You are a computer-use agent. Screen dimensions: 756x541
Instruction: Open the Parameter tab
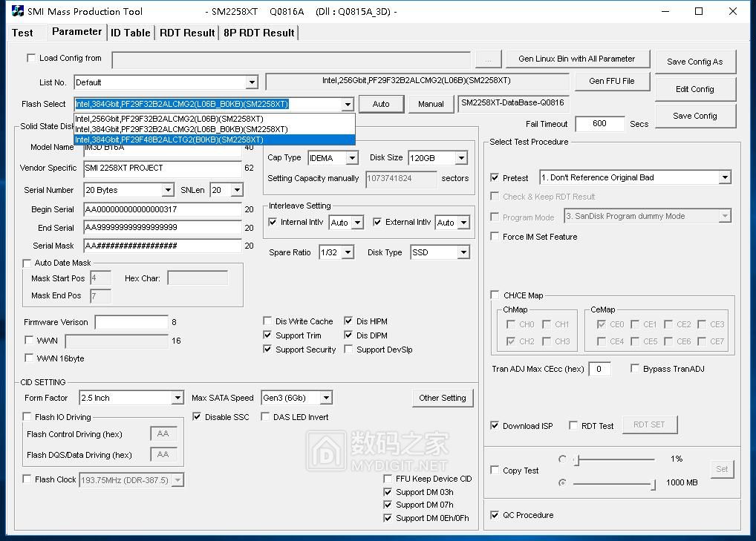point(76,32)
